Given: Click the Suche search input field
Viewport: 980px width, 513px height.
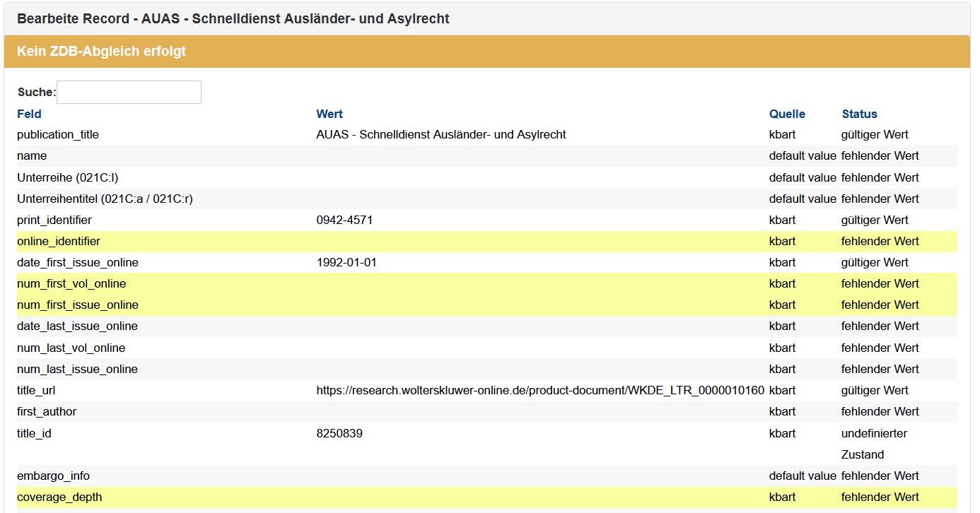Looking at the screenshot, I should pos(129,92).
